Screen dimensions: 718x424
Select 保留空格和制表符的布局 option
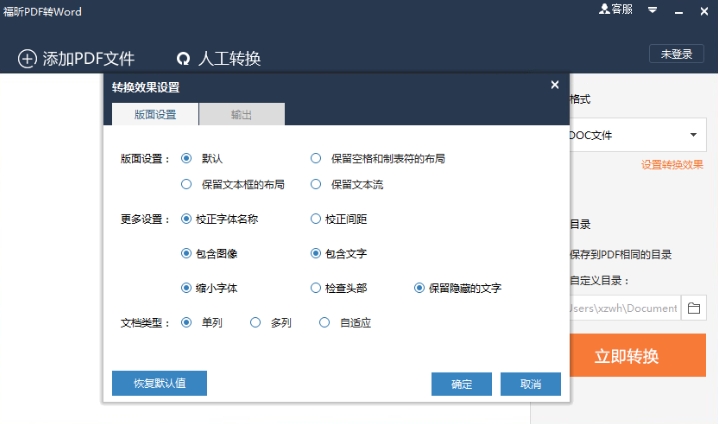point(315,158)
